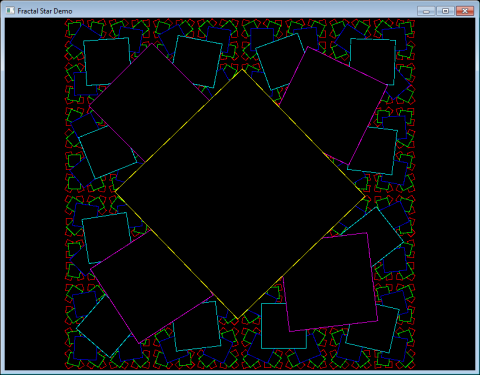Click the empty black area right of the fractal
This screenshot has width=480, height=375.
tap(445, 194)
